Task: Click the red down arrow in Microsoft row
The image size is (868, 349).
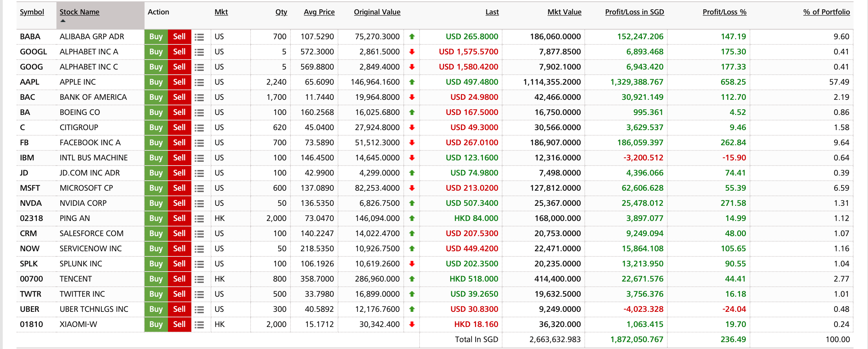Action: pyautogui.click(x=412, y=188)
